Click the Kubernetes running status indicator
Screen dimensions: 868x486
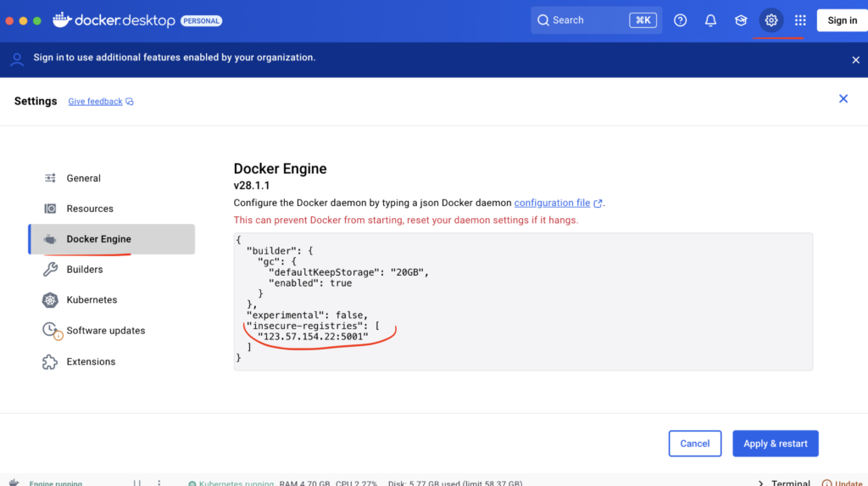(x=231, y=483)
